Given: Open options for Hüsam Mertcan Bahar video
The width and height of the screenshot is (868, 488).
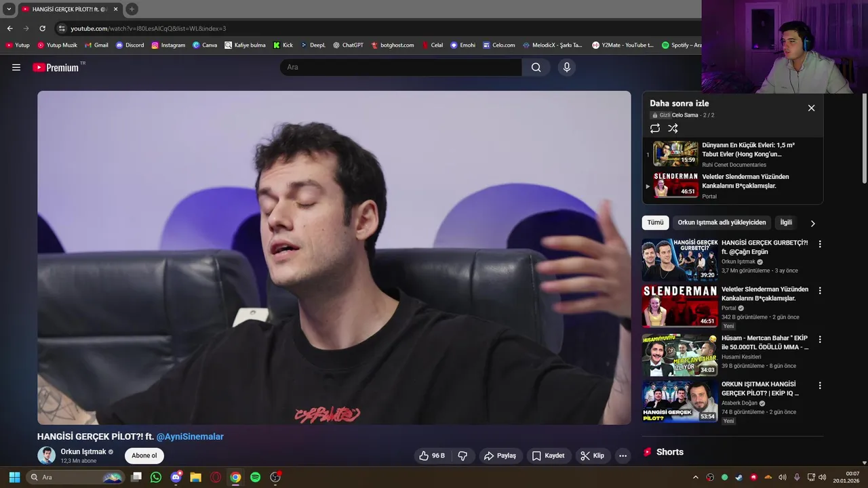Looking at the screenshot, I should (820, 339).
